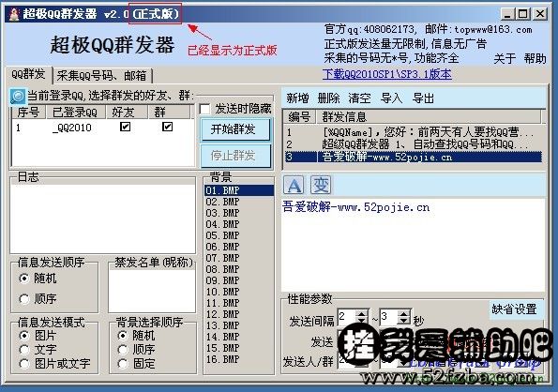Decrease the second 发送间隔 spinner value

click(404, 321)
